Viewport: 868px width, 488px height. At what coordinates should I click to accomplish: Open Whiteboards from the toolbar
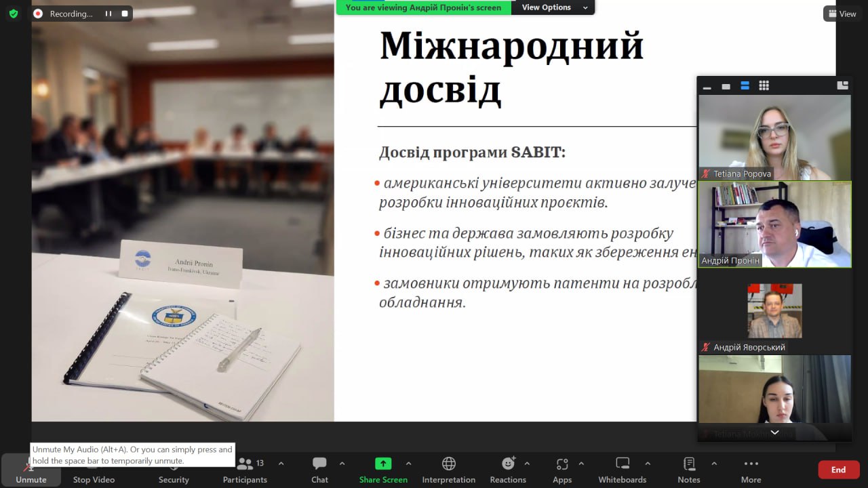(622, 469)
